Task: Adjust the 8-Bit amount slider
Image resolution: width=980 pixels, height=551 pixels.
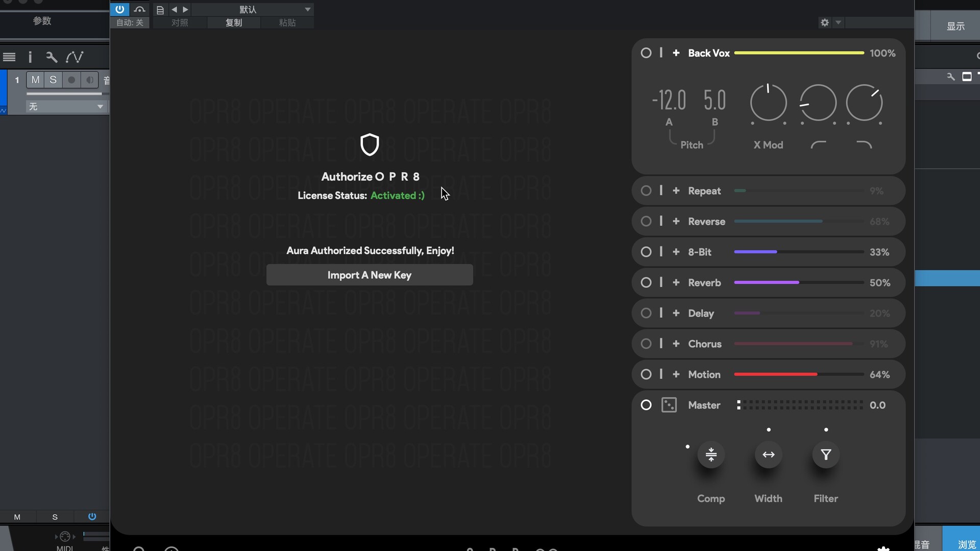Action: click(x=799, y=252)
